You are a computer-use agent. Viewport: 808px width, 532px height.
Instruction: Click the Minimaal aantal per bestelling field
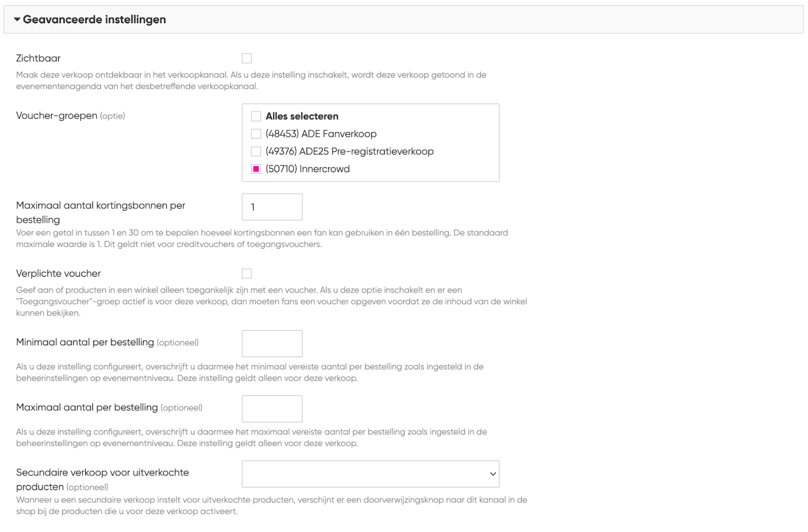pos(272,344)
